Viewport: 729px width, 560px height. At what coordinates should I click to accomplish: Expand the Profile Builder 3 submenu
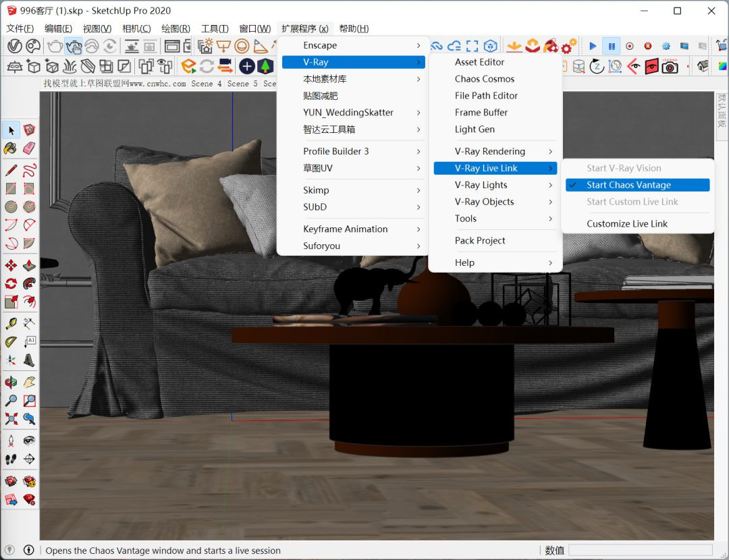[x=353, y=152]
